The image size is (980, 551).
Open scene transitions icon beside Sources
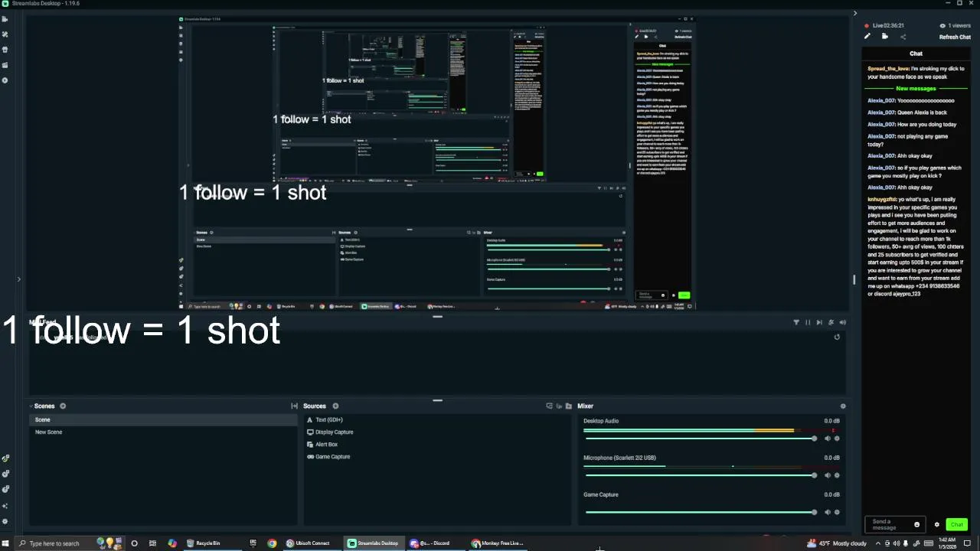click(294, 406)
